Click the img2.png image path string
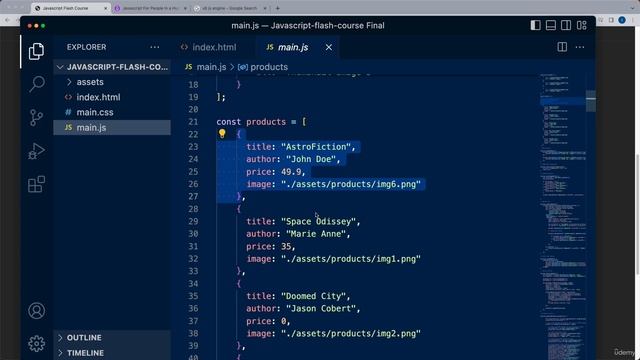 (351, 333)
